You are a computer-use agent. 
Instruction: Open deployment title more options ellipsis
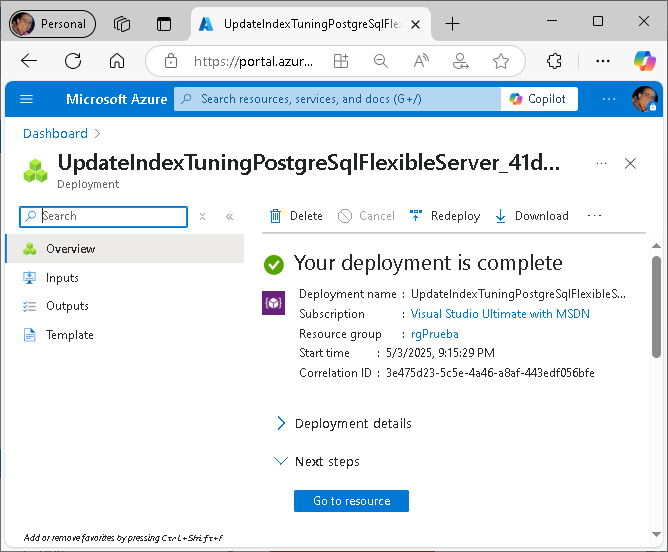(x=601, y=164)
